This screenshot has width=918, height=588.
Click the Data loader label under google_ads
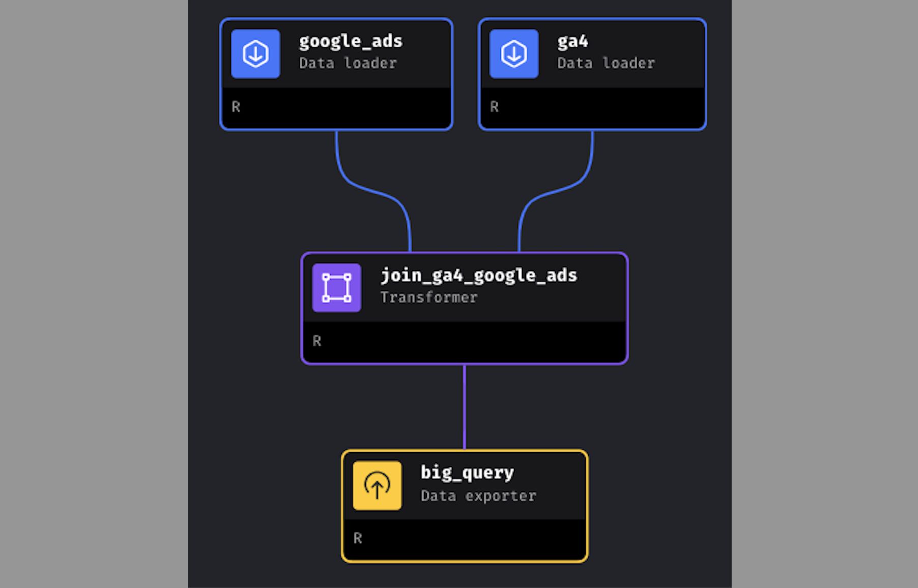[x=348, y=63]
